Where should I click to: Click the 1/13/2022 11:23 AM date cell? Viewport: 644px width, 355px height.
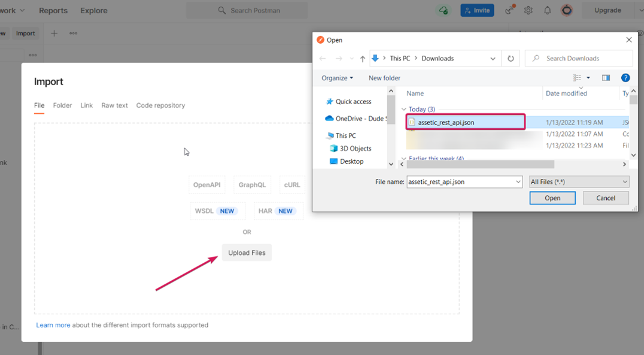574,145
